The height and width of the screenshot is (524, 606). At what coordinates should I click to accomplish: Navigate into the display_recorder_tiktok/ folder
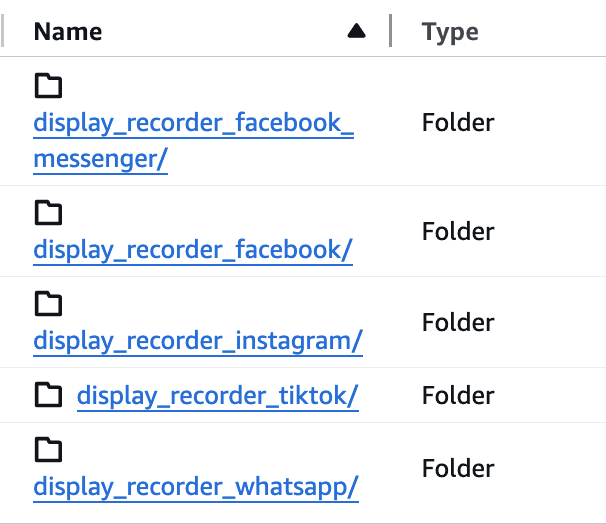tap(217, 396)
